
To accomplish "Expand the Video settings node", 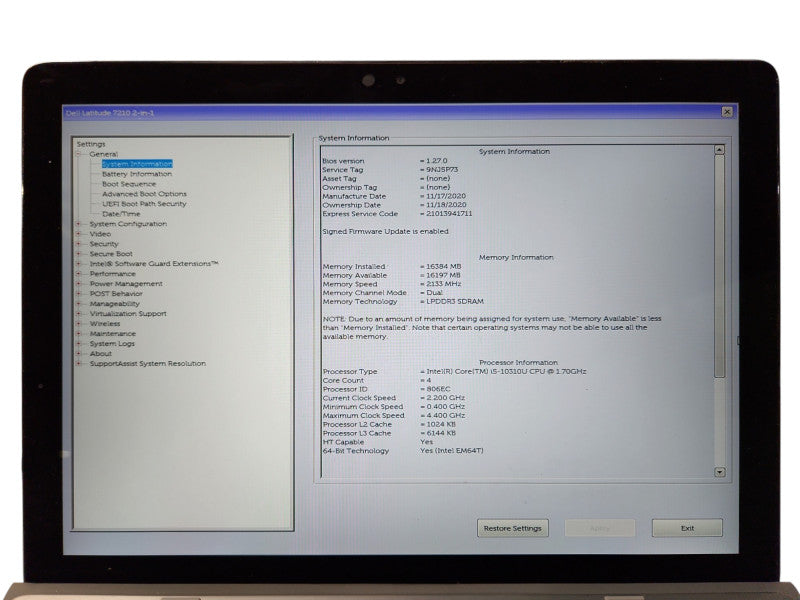I will tap(79, 234).
